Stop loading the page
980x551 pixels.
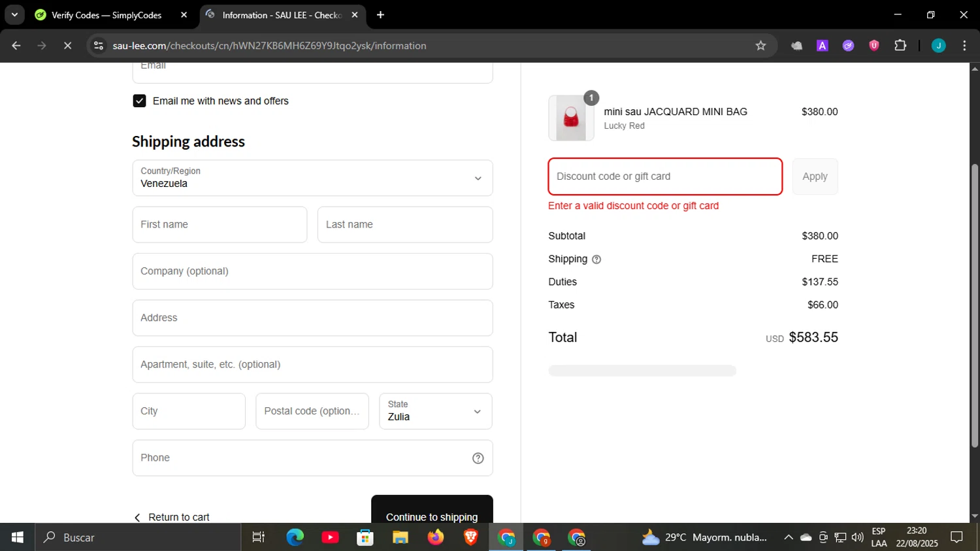pos(67,46)
